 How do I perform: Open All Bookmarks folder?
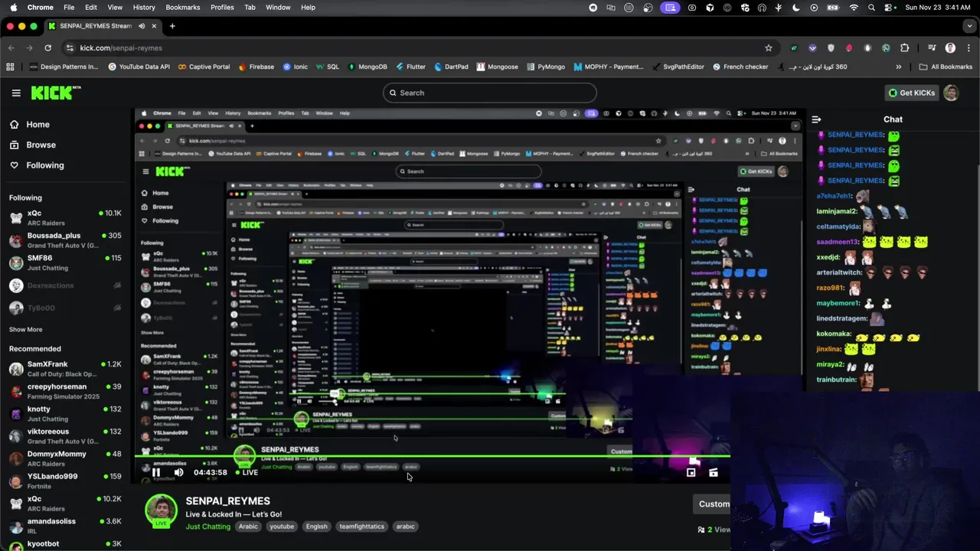(x=945, y=67)
